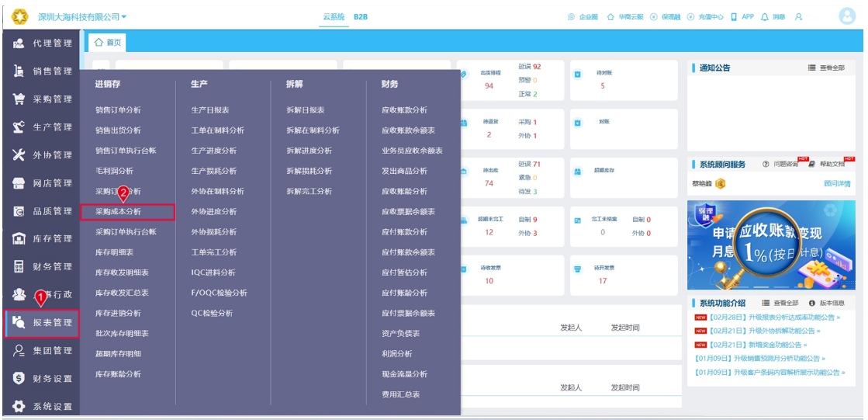868x420 pixels.
Task: Click 查看全部 in 系统功能介绍 panel
Action: (780, 303)
